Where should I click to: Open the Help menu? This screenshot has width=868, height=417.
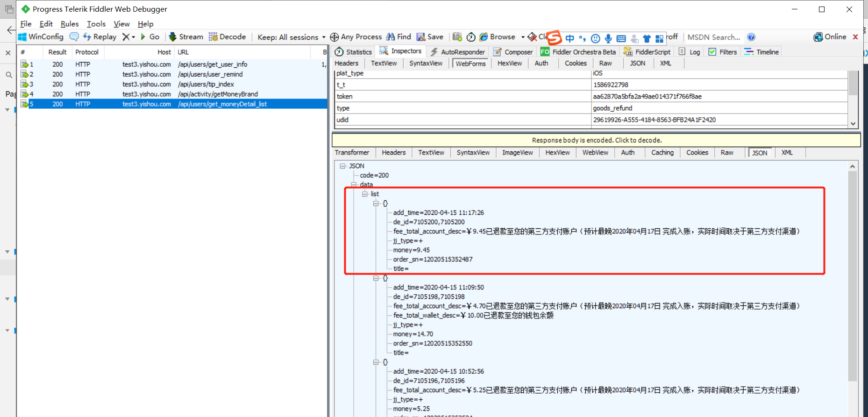pos(145,24)
